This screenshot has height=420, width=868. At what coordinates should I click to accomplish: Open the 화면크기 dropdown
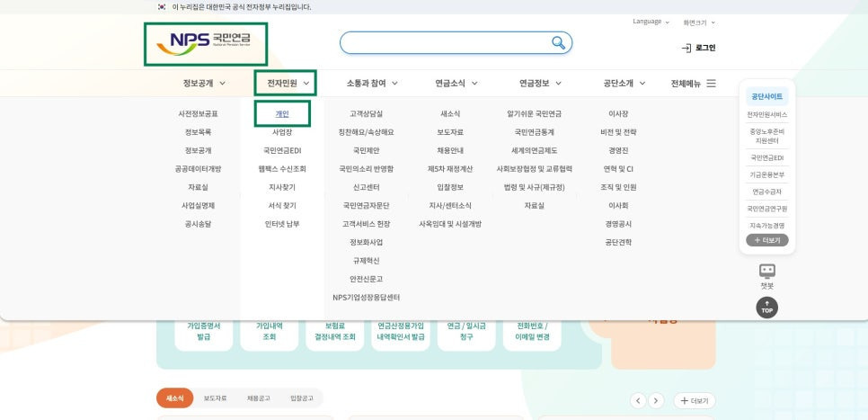(x=699, y=22)
